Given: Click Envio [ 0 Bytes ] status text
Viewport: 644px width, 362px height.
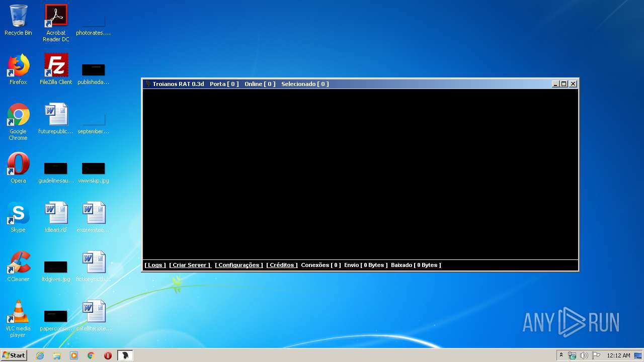Looking at the screenshot, I should 366,265.
